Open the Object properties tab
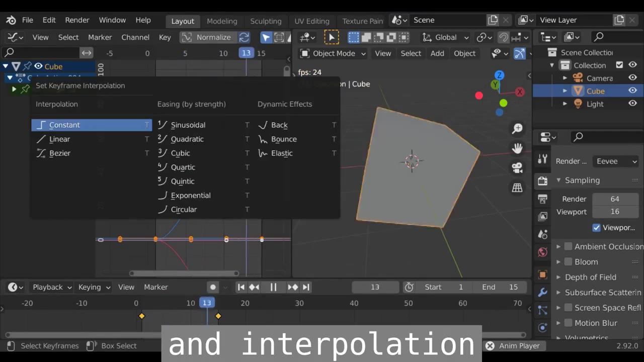644x362 pixels. click(x=542, y=275)
